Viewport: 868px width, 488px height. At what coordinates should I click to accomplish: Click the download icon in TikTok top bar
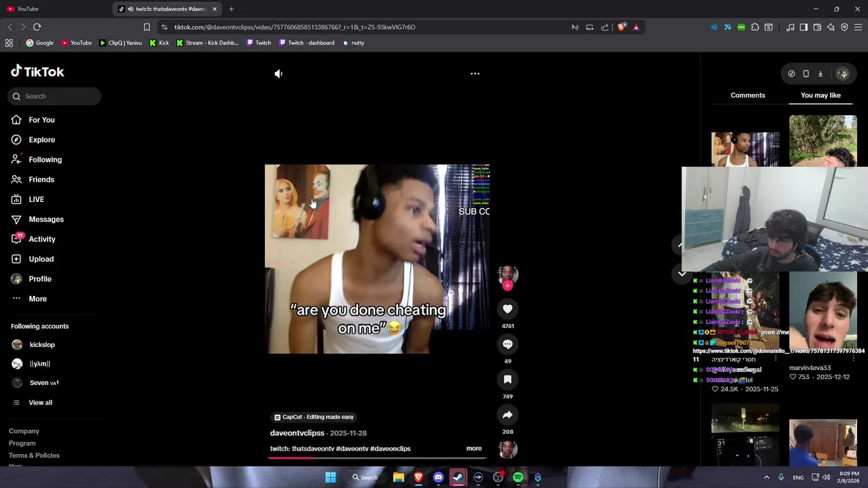tap(820, 74)
